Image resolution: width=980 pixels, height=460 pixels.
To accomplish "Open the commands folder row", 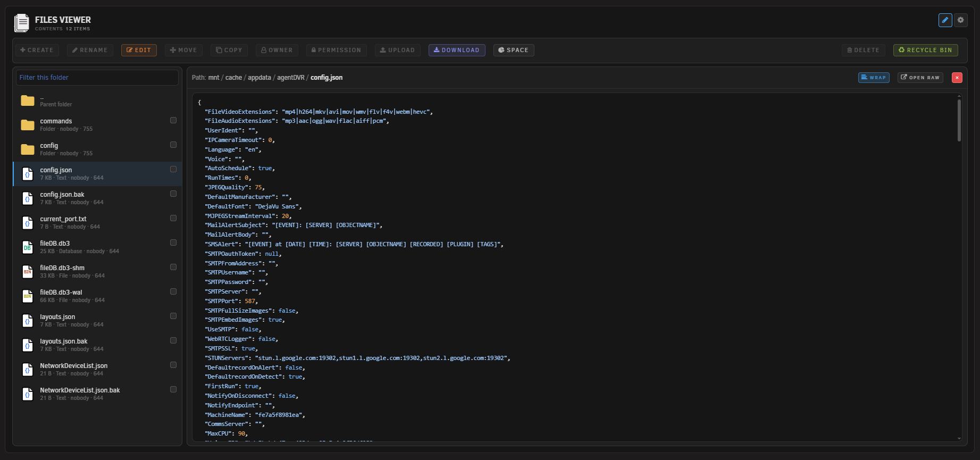I will (x=97, y=125).
